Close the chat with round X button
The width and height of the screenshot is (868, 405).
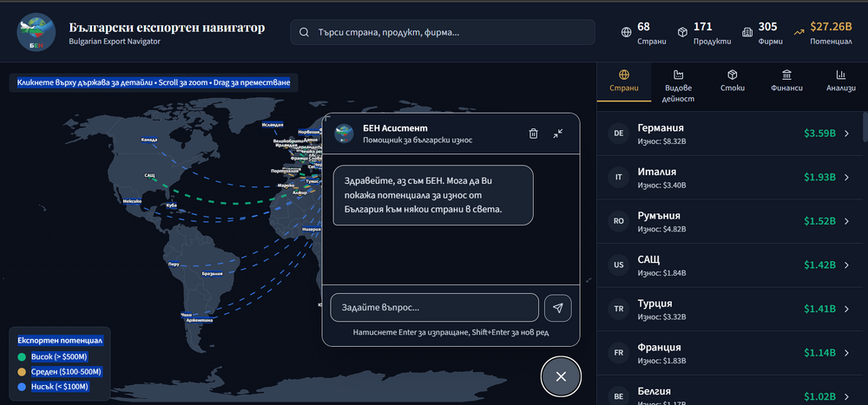tap(561, 376)
